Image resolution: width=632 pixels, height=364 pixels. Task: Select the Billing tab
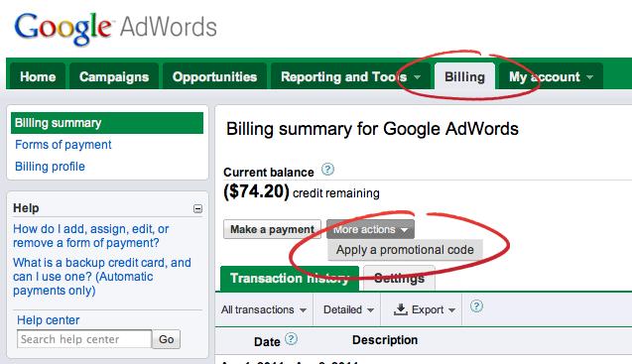tap(464, 76)
